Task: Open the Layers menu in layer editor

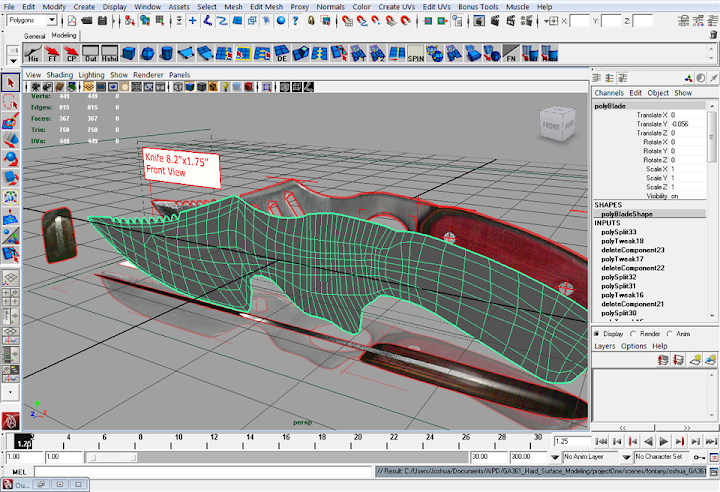Action: (604, 346)
